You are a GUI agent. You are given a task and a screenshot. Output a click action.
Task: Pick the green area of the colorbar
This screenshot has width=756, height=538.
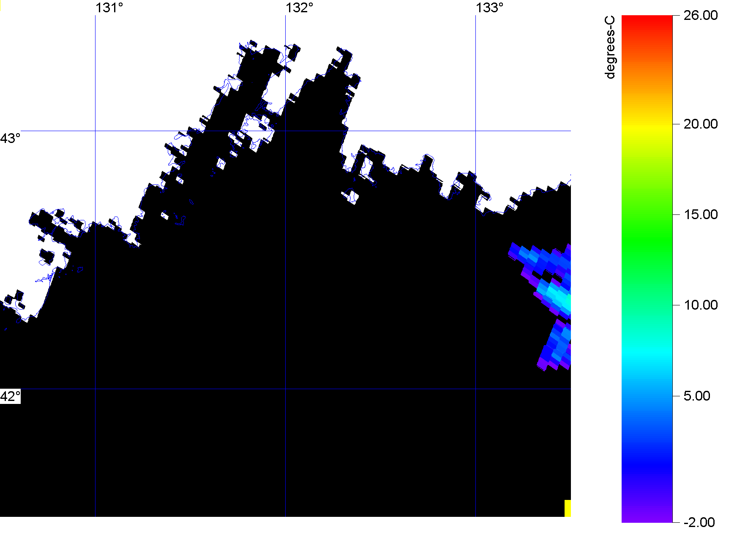click(647, 241)
